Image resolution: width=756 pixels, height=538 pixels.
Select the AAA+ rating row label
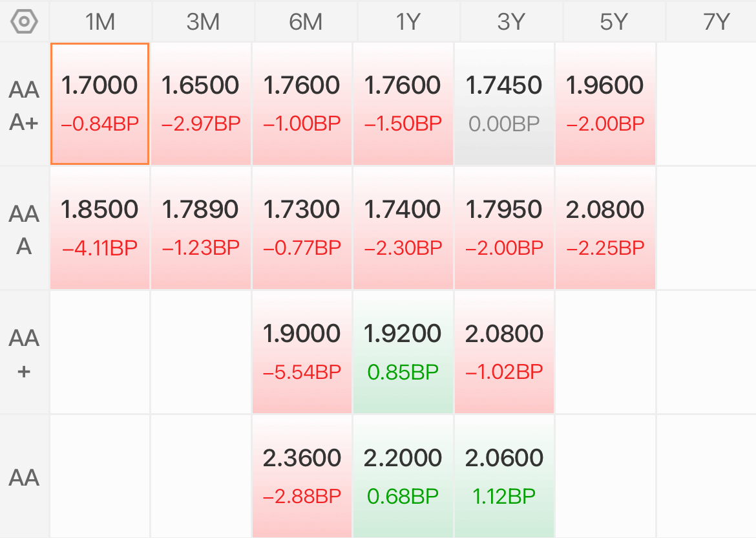point(24,105)
